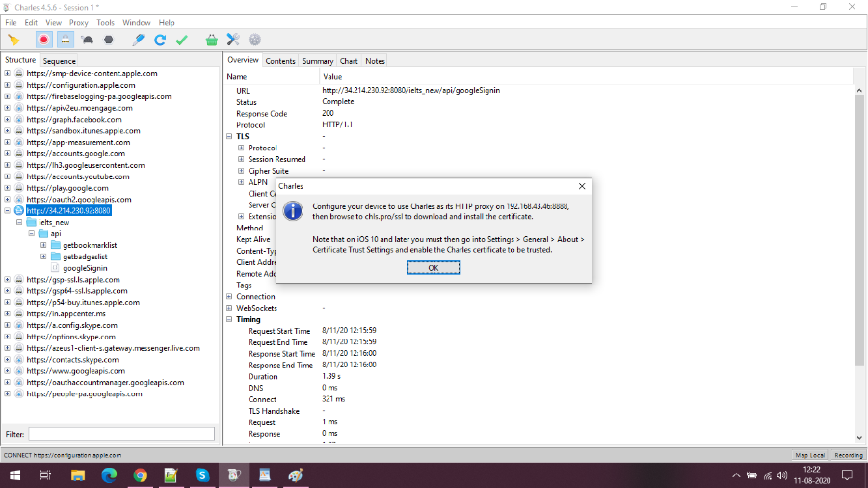Click the green Validate checkmark icon
The width and height of the screenshot is (868, 488).
click(182, 40)
